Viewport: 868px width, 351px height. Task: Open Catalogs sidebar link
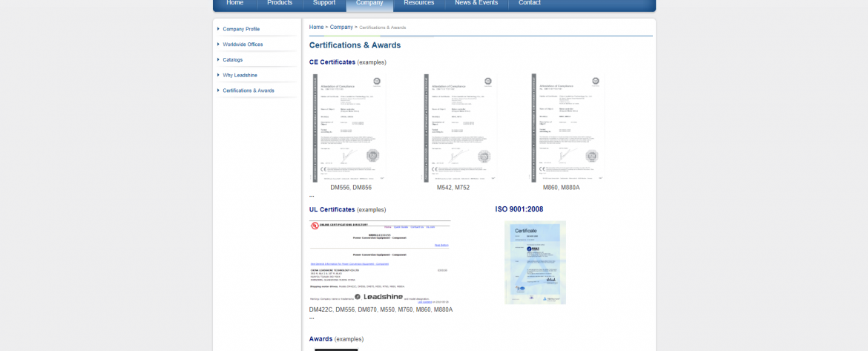233,60
